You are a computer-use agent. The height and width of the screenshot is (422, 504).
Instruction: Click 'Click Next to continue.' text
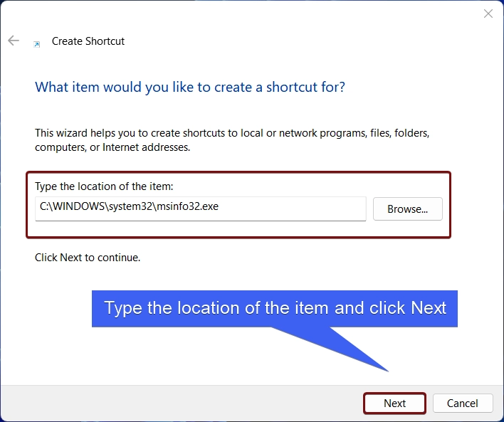88,258
